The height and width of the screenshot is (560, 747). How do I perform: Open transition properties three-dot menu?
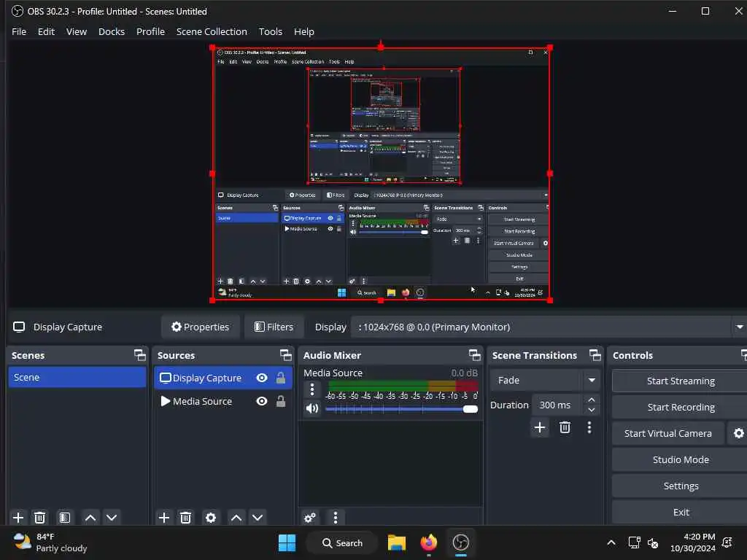(589, 427)
